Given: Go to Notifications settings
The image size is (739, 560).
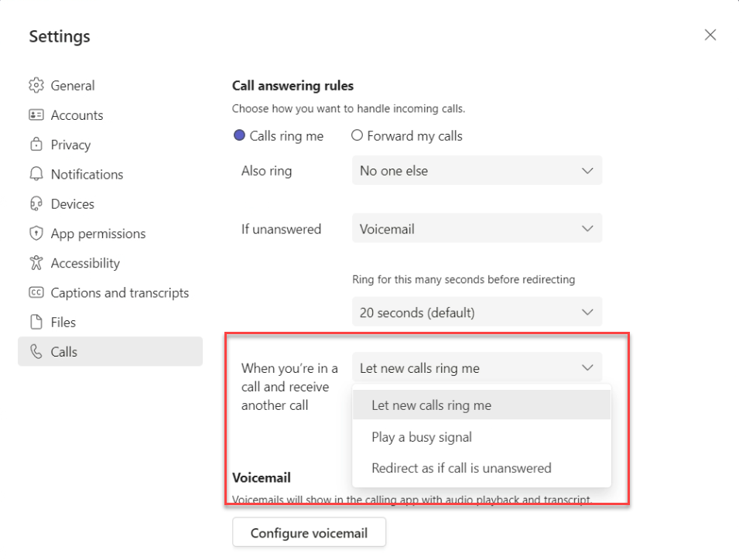Looking at the screenshot, I should (x=111, y=174).
